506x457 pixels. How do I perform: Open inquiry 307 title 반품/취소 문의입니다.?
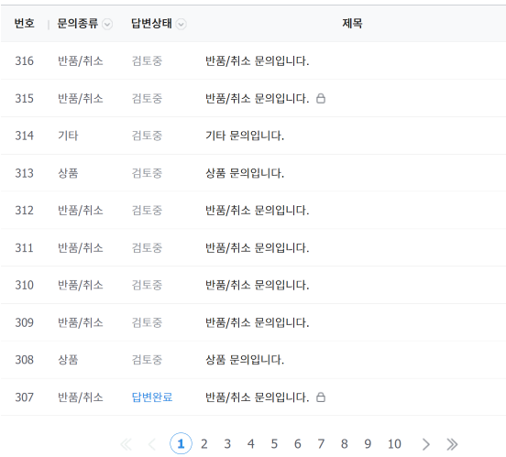257,397
